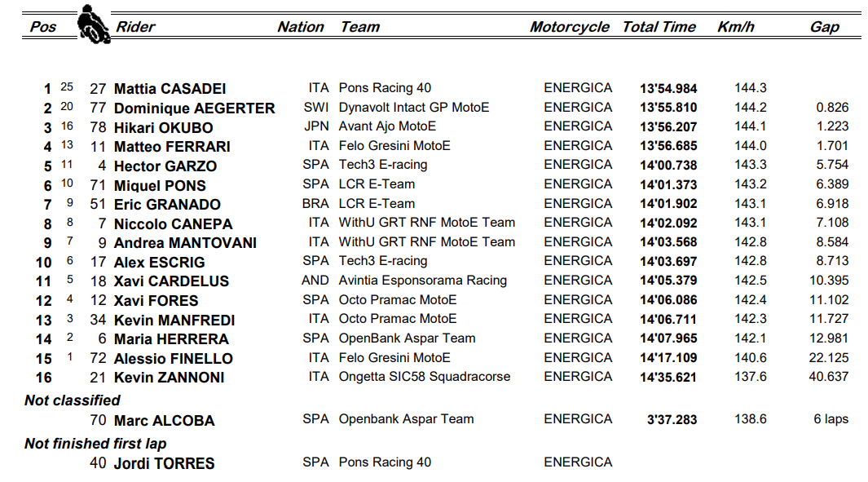Screen dimensions: 868x482
Task: Select Jordi TORRES rider name
Action: [x=164, y=463]
